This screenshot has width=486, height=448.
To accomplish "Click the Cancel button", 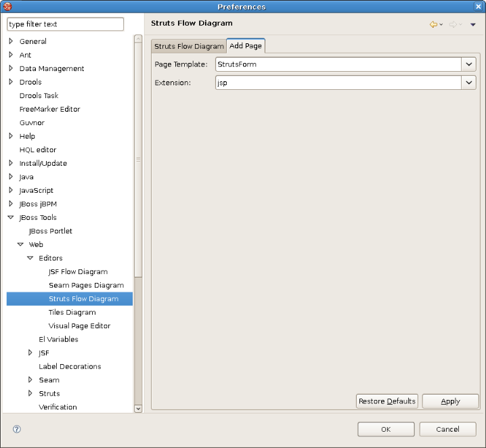I will [x=447, y=429].
